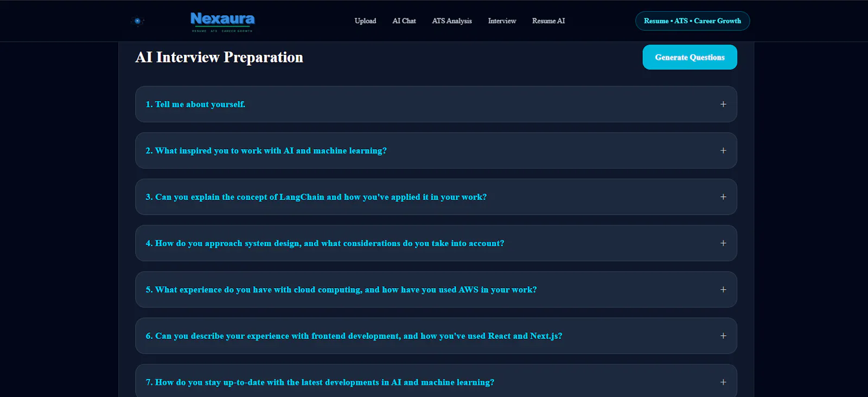Click the small glowing orb icon
The width and height of the screenshot is (868, 397).
tap(137, 21)
